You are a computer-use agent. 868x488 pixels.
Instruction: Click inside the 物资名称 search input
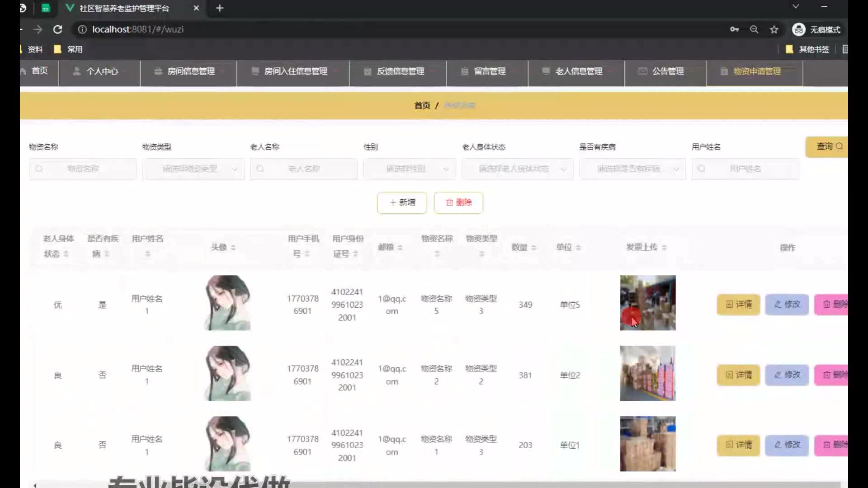tap(83, 169)
